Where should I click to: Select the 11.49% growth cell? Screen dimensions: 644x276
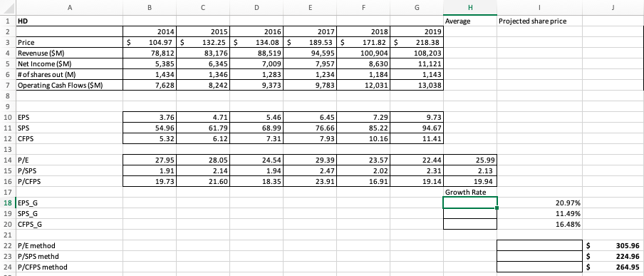coord(539,213)
